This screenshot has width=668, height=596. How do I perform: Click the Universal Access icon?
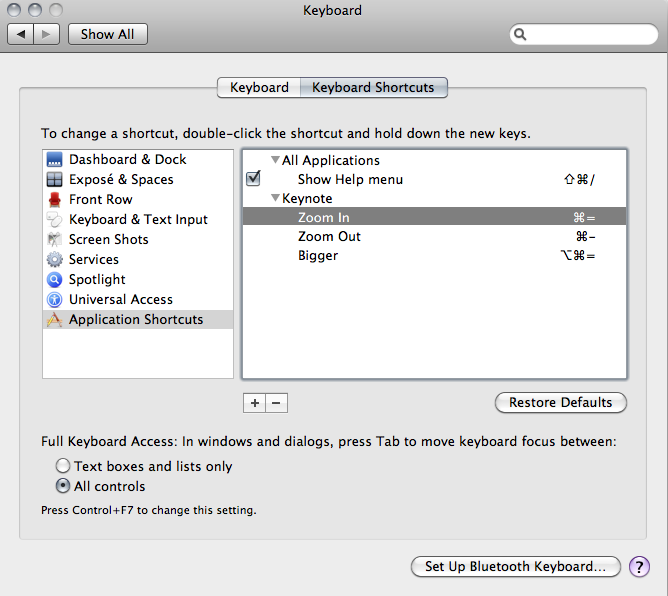pos(54,300)
